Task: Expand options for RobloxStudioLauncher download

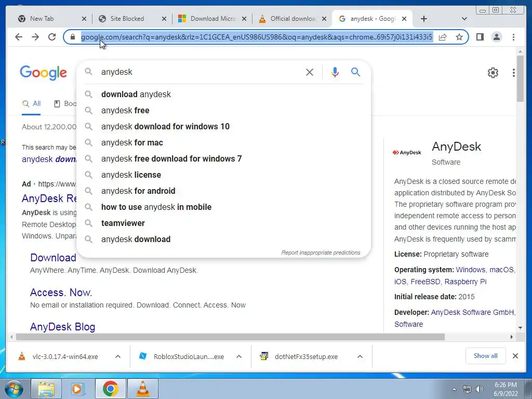Action: point(239,356)
